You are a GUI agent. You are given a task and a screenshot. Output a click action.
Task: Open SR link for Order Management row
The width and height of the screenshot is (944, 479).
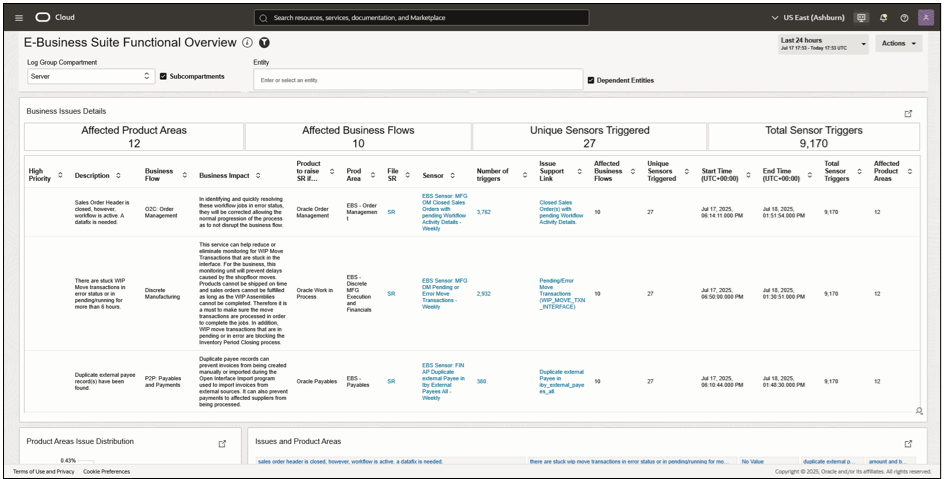391,212
